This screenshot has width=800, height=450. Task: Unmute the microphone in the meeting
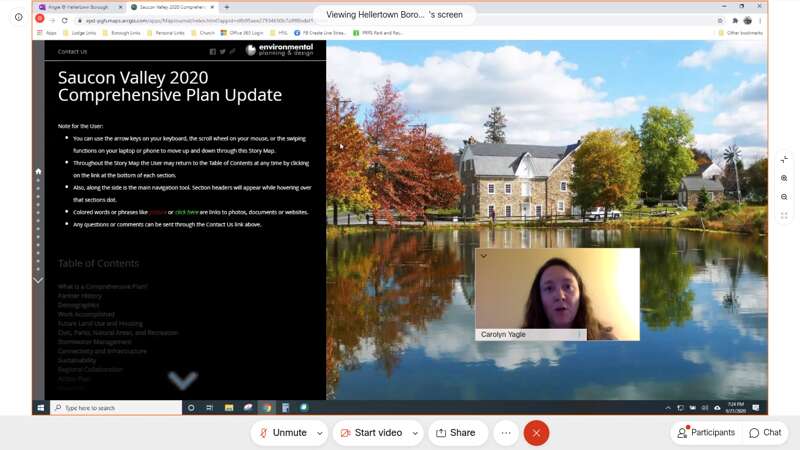284,433
